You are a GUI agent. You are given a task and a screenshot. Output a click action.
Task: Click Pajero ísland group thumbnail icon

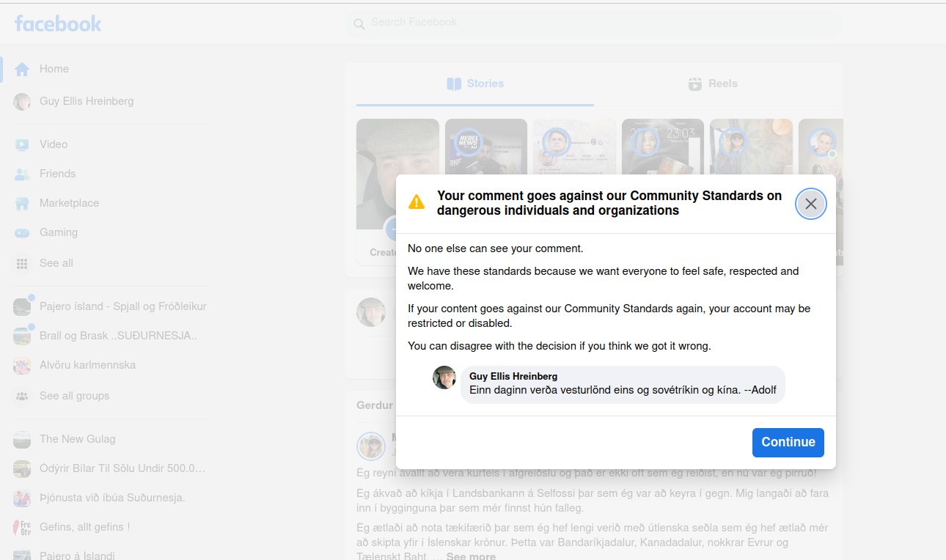click(x=22, y=307)
